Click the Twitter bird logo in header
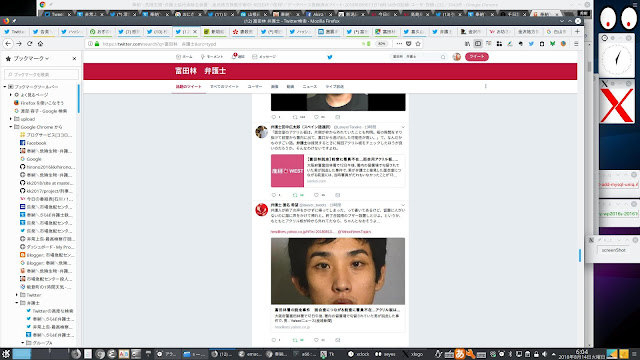640x360 pixels. point(330,57)
